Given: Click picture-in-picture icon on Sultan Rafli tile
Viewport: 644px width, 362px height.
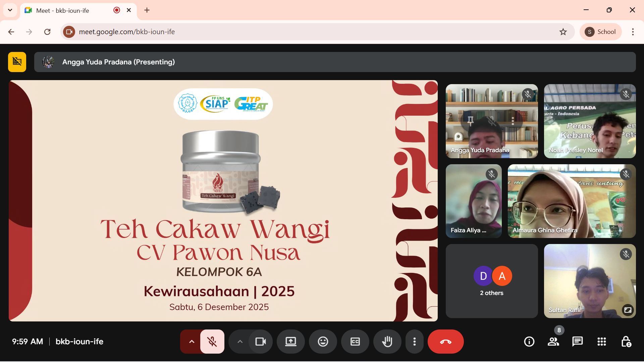Looking at the screenshot, I should click(628, 310).
